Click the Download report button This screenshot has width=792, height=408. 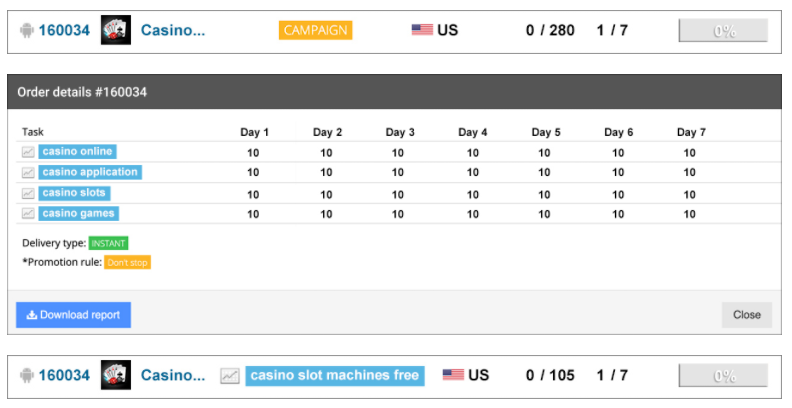click(73, 315)
